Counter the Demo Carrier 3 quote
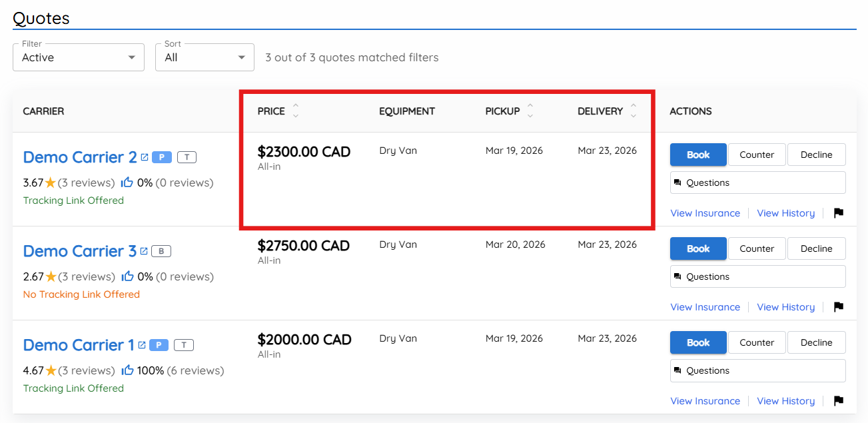 point(757,248)
